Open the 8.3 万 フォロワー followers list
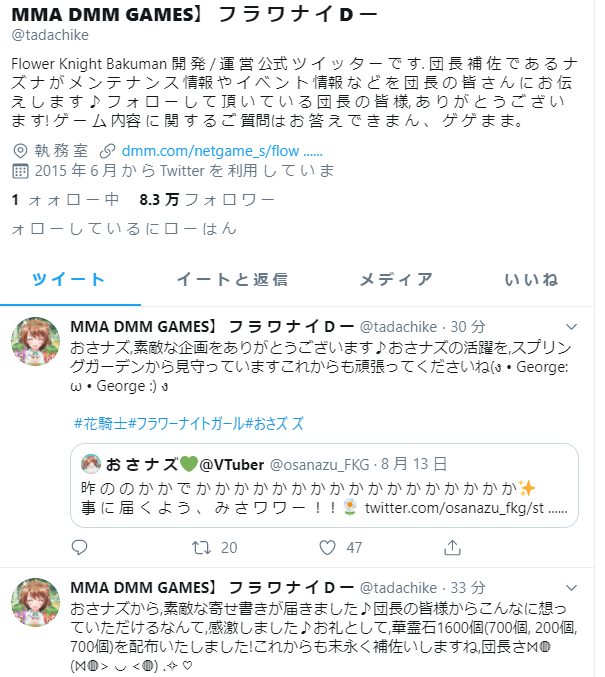 [207, 199]
